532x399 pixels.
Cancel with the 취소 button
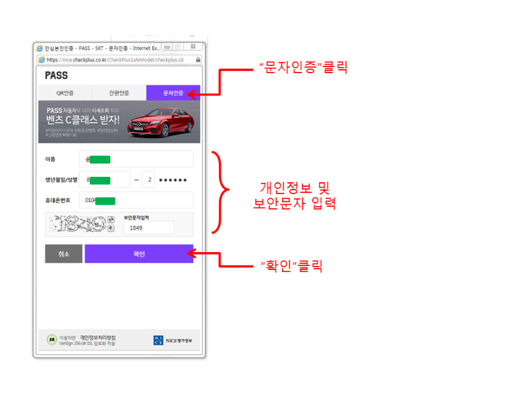(64, 254)
